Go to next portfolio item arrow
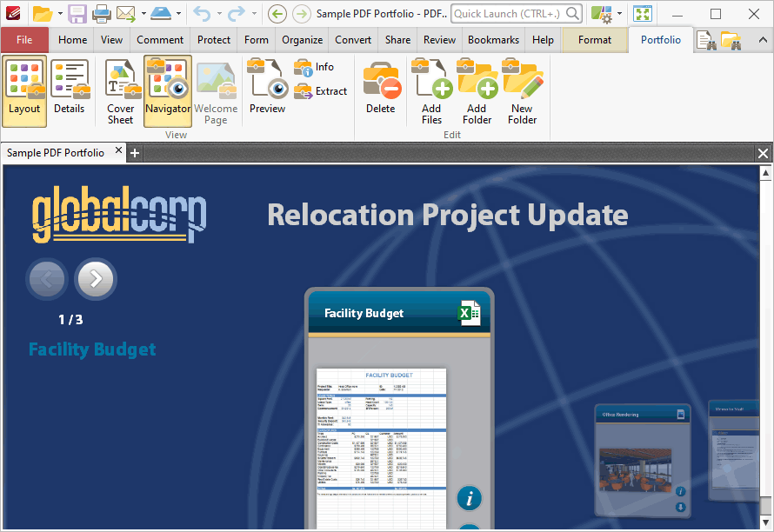 coord(96,279)
